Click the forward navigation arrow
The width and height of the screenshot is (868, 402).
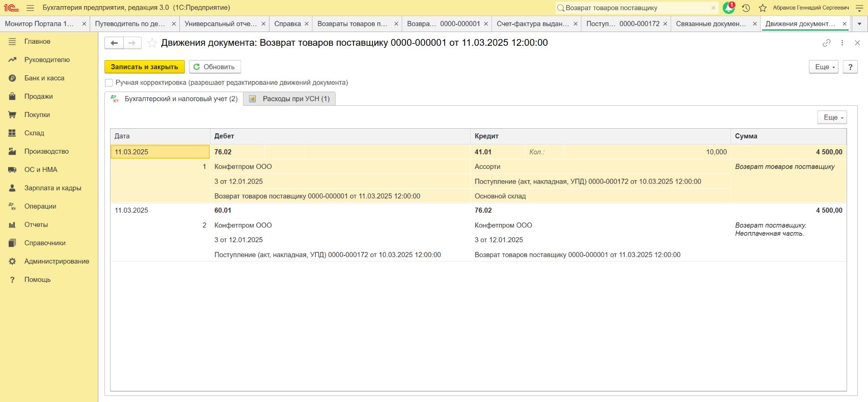(x=132, y=43)
